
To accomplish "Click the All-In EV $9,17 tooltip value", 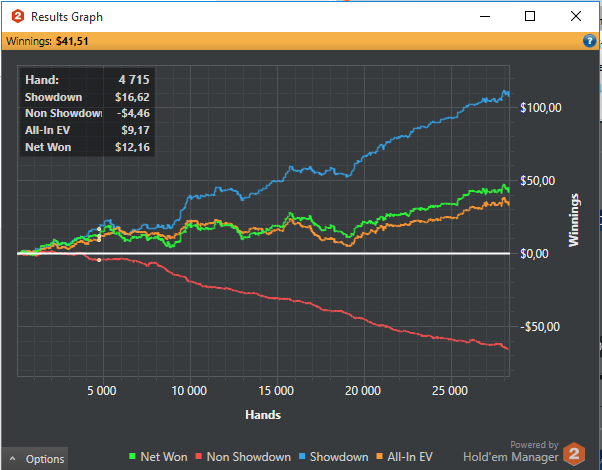I will pos(135,130).
